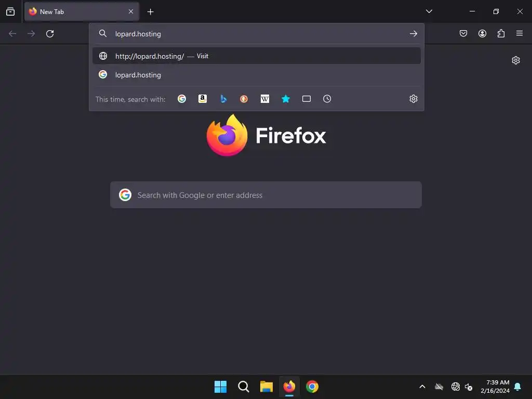Expand the list all tabs chevron
Viewport: 532px width, 399px height.
[429, 11]
